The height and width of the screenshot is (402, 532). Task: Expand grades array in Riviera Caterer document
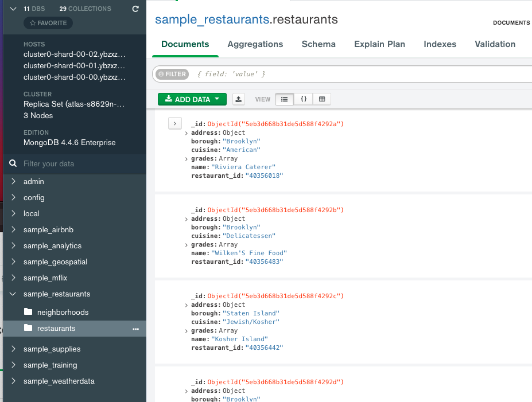pos(187,159)
